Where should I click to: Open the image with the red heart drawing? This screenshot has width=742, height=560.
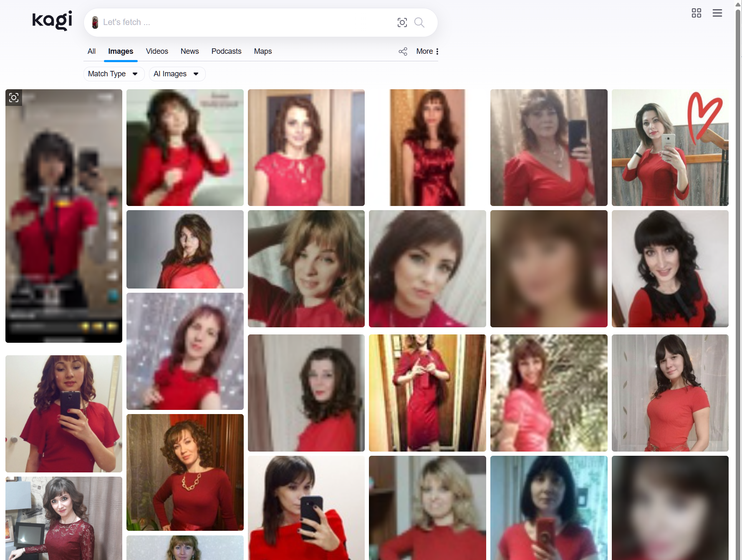[670, 148]
